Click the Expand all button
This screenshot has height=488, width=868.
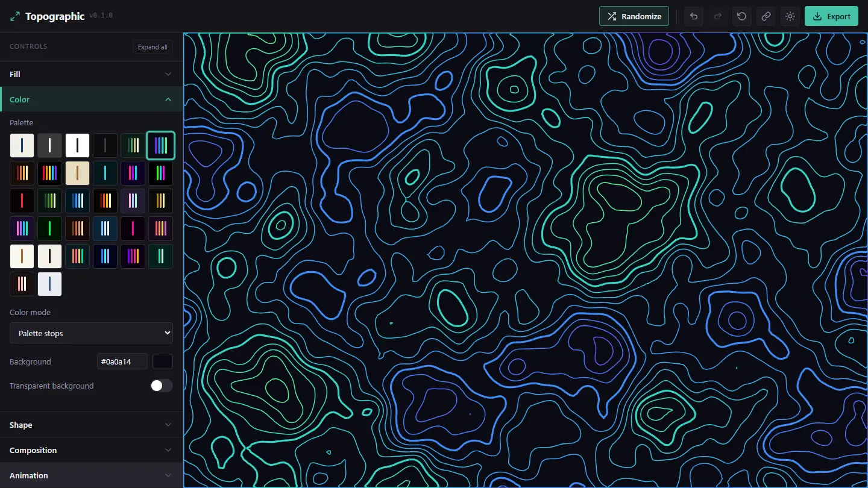point(153,47)
